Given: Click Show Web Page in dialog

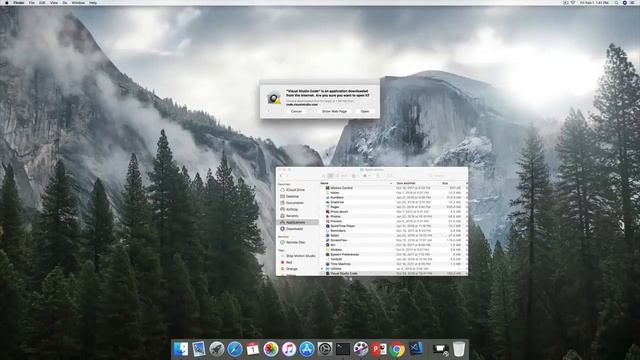Looking at the screenshot, I should point(334,111).
